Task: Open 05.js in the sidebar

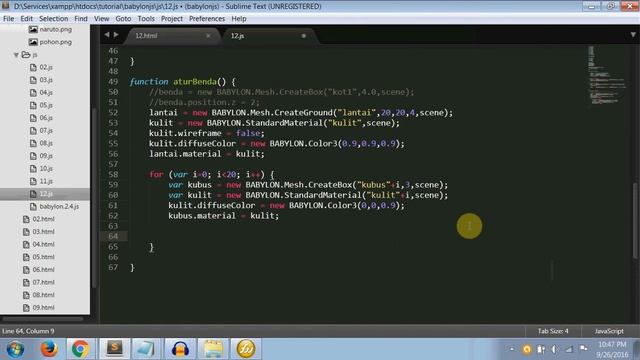Action: click(x=46, y=105)
